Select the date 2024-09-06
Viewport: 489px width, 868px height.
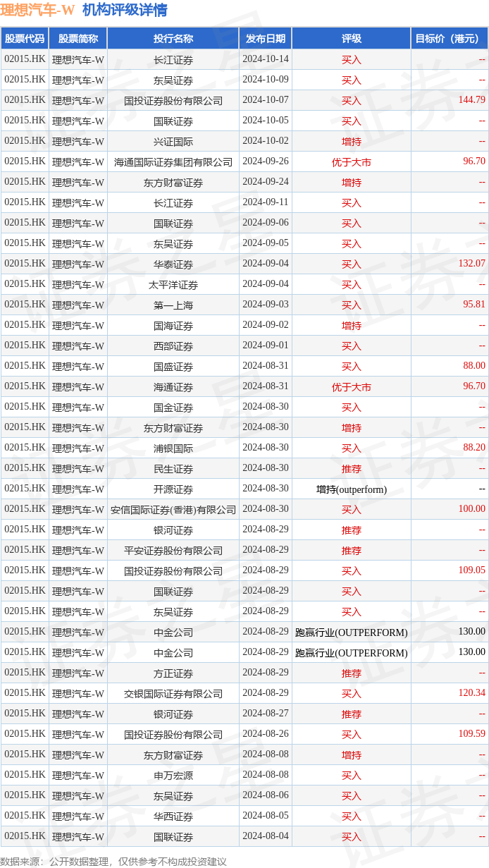click(266, 223)
